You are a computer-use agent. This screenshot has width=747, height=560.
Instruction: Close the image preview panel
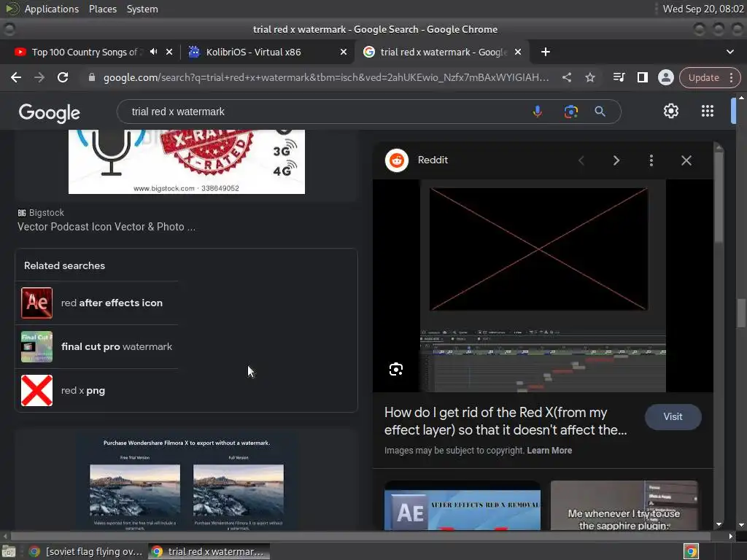pos(686,160)
